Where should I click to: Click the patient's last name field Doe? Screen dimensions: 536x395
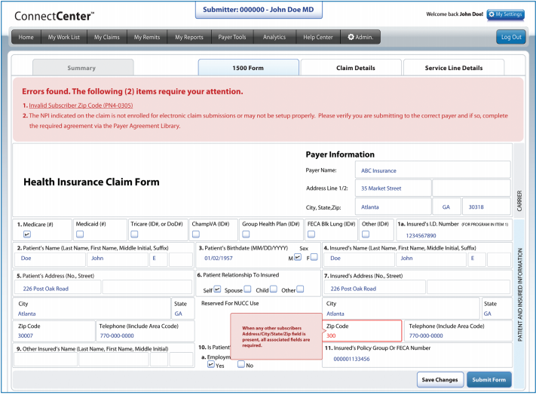(x=50, y=259)
